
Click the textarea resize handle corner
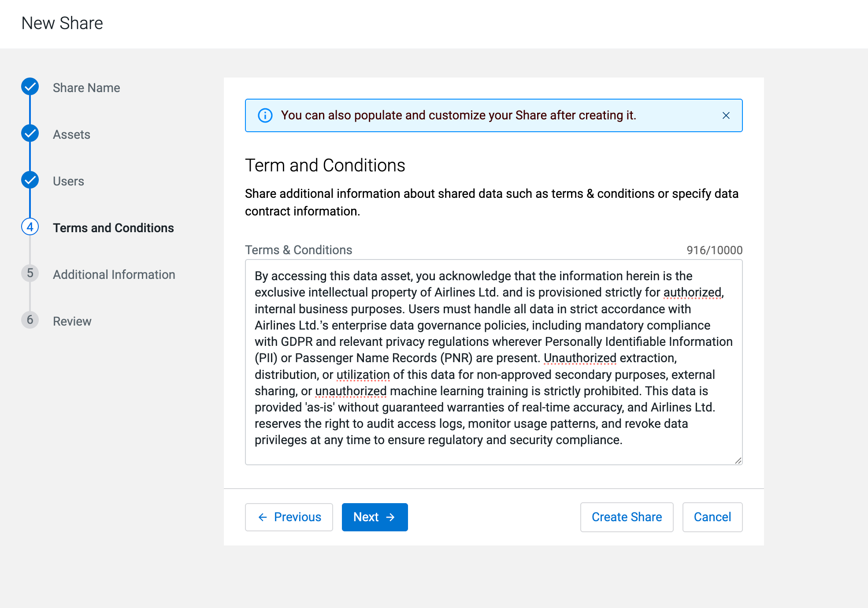[x=738, y=460]
